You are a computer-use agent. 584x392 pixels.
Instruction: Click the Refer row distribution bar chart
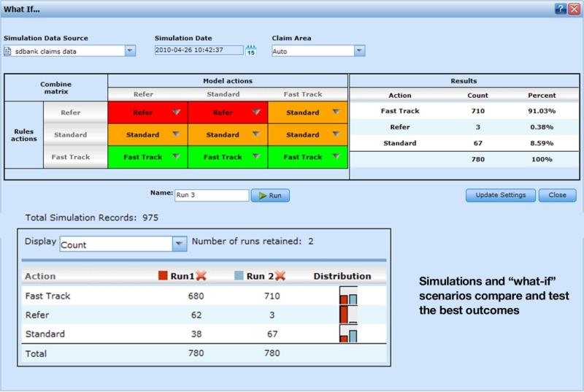[349, 315]
